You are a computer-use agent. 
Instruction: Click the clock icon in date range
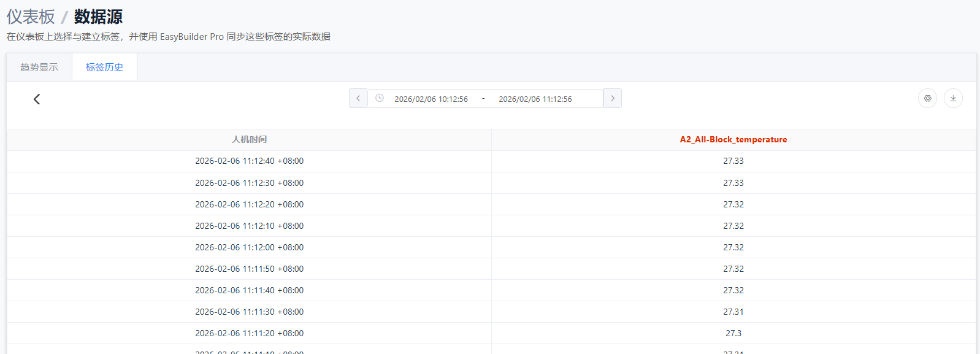[x=380, y=98]
